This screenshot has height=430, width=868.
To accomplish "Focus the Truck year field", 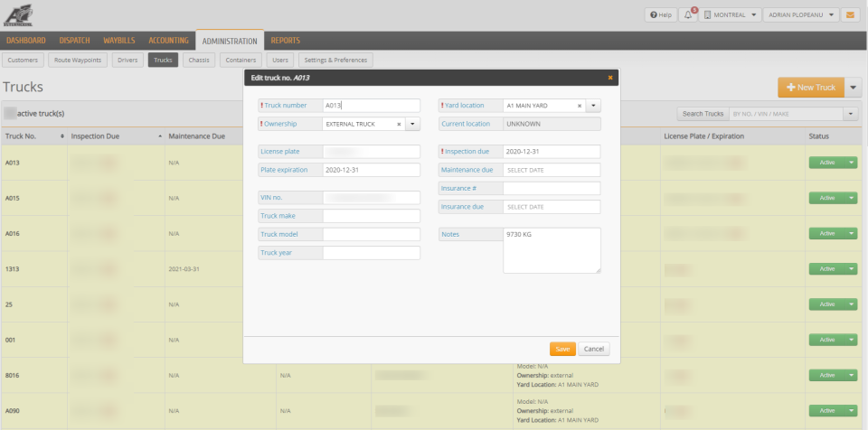I will pyautogui.click(x=372, y=253).
